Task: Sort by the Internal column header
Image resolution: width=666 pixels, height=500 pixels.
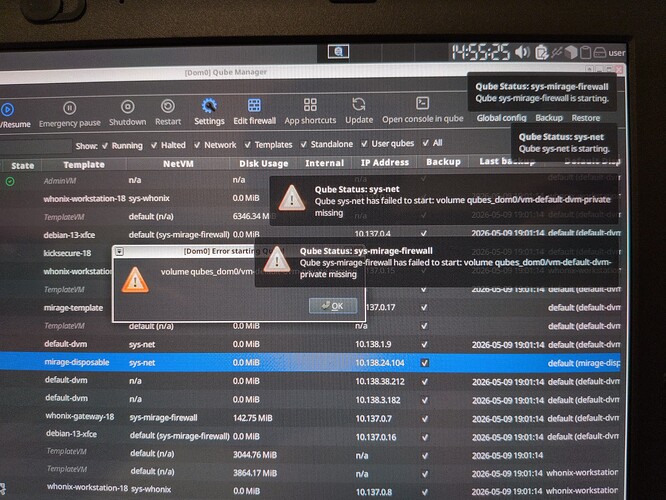Action: [x=324, y=163]
